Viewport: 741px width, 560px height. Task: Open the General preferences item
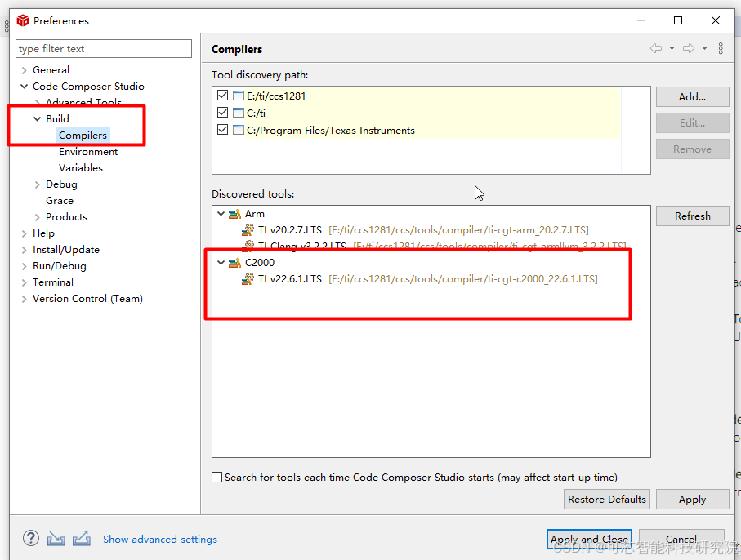[51, 70]
